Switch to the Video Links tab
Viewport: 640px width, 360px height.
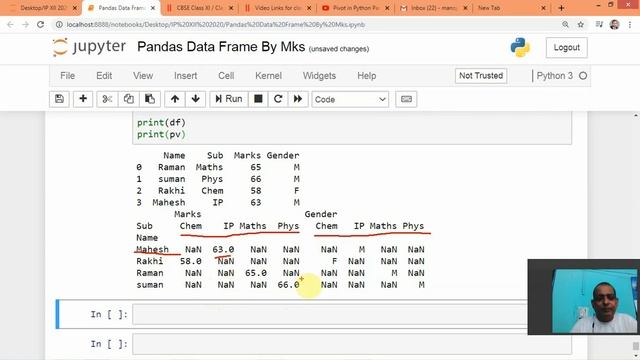pos(277,8)
